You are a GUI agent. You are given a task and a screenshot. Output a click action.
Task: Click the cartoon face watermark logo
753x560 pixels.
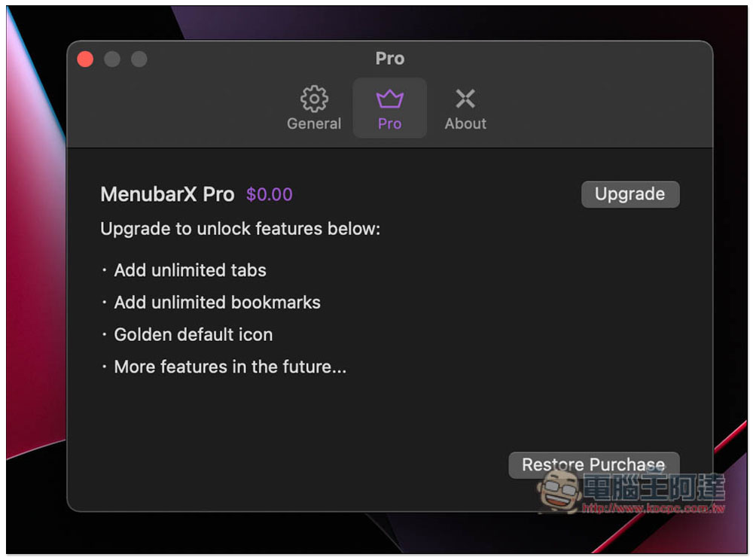(x=558, y=492)
